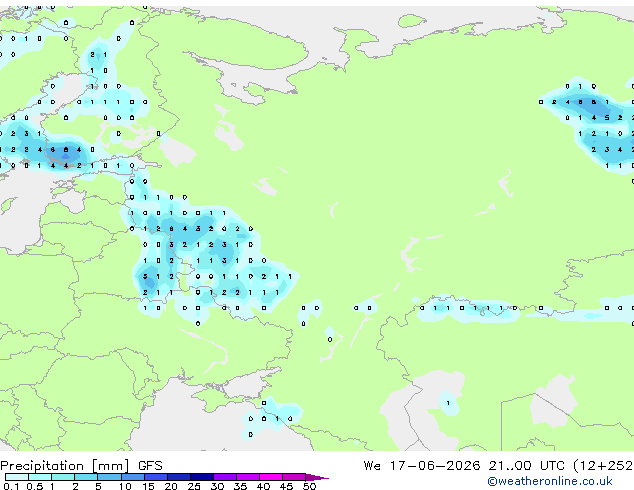Pick the 15–20 mm blue legend box
The width and height of the screenshot is (634, 490).
click(x=156, y=477)
